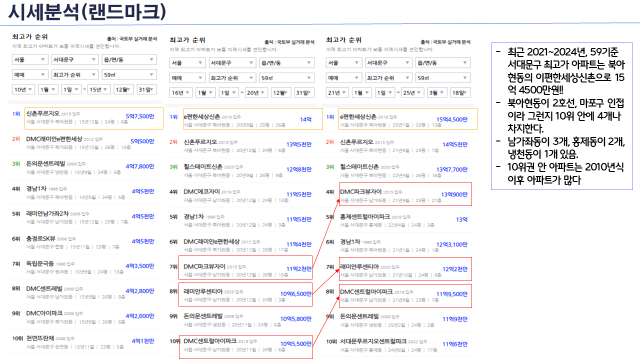This screenshot has height=360, width=640.
Task: Open the 18일 end-day dropdown
Action: pos(460,93)
